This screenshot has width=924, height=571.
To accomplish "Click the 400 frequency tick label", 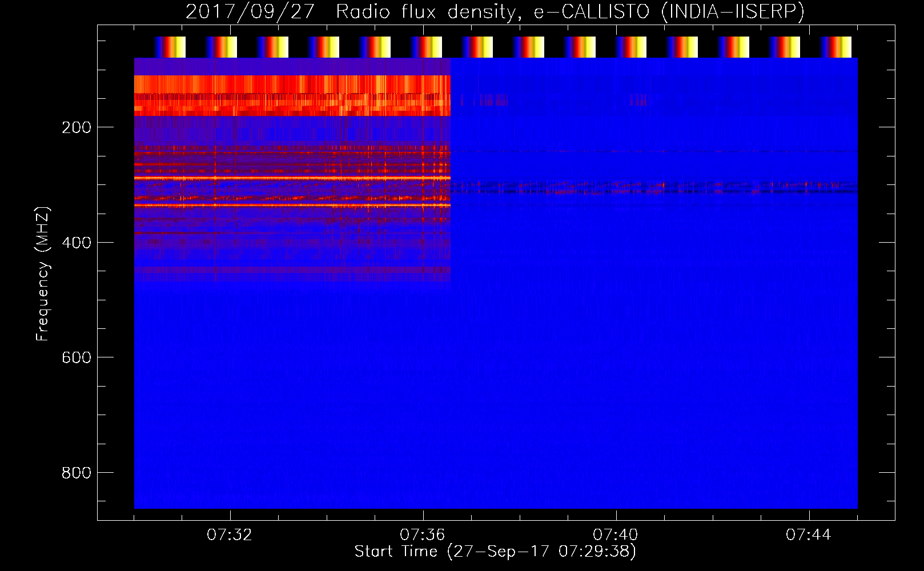I will point(77,243).
